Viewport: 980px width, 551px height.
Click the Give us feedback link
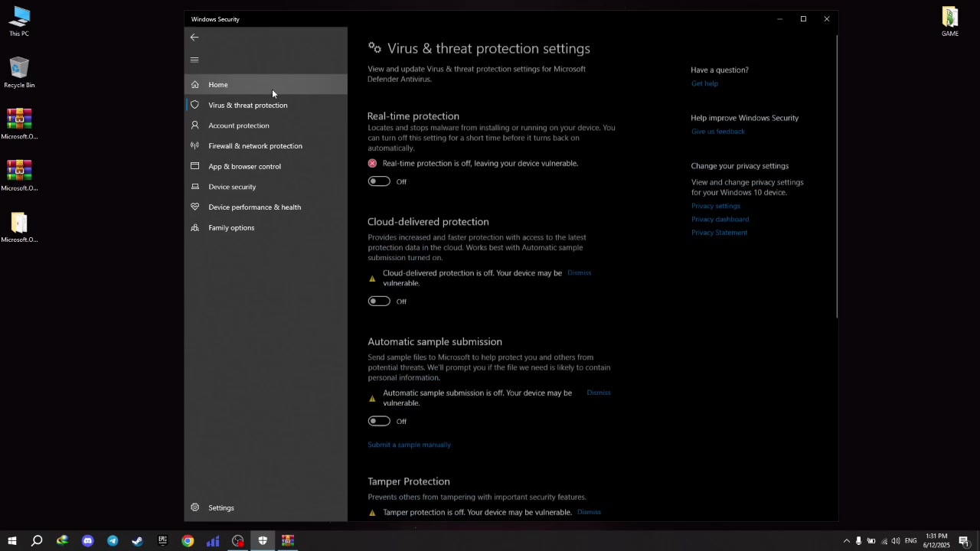pos(718,132)
